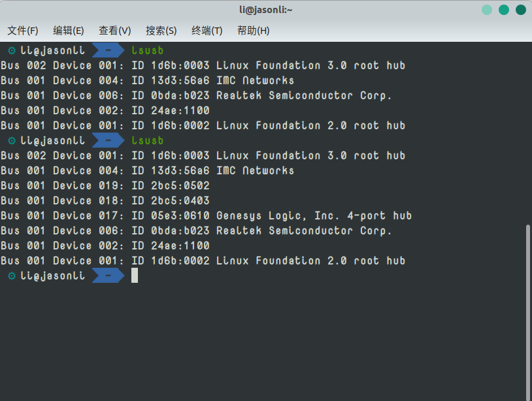Click the window title li@jasonli:~

[265, 10]
